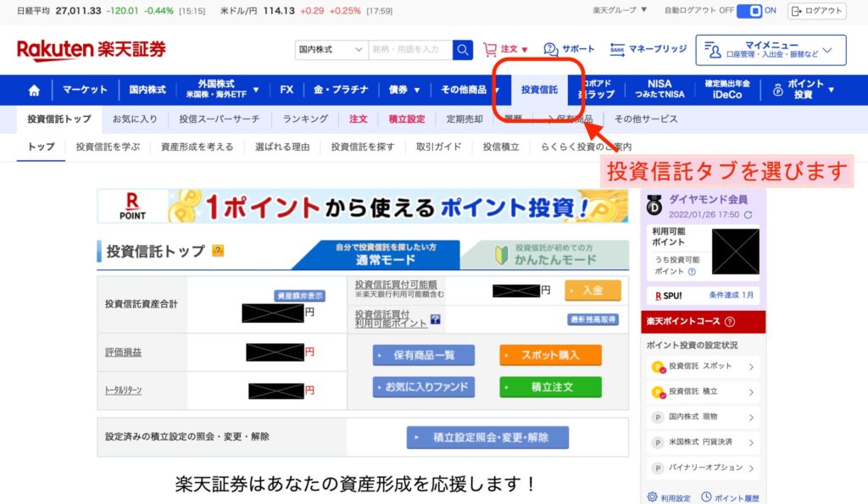Open 積立設定 sub-navigation item
The image size is (868, 504).
point(407,119)
